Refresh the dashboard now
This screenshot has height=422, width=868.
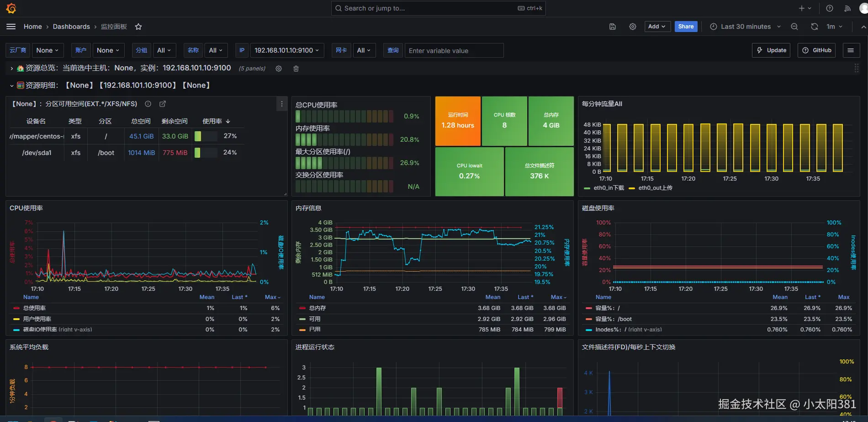tap(815, 27)
